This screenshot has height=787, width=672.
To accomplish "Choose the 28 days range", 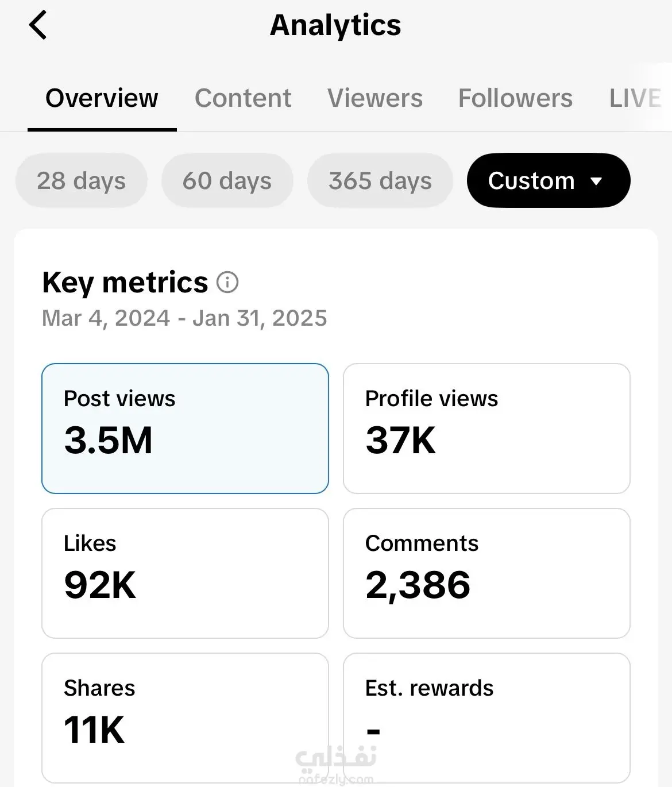I will click(x=81, y=181).
